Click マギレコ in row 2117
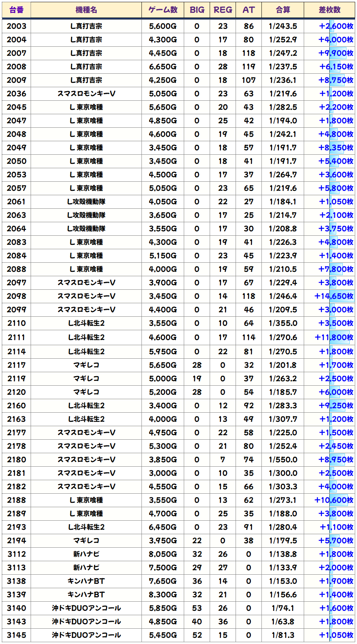Viewport: 357px width, 644px height. point(86,365)
